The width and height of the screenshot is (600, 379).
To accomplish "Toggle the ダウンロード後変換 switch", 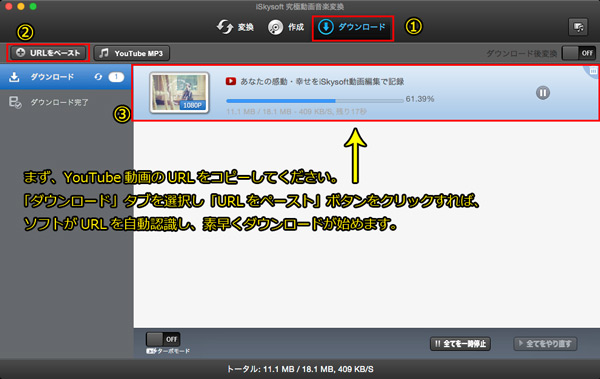I will click(x=578, y=53).
